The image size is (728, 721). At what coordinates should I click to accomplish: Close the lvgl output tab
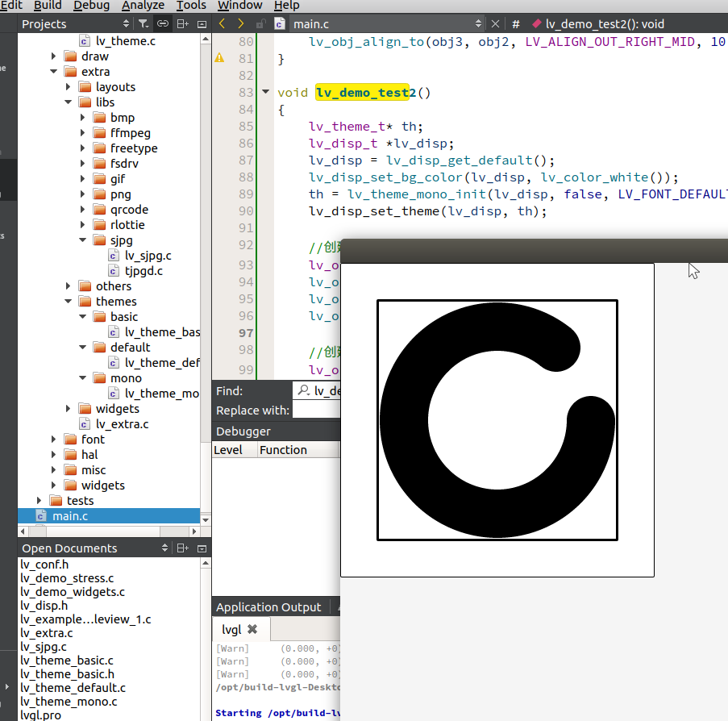point(252,629)
